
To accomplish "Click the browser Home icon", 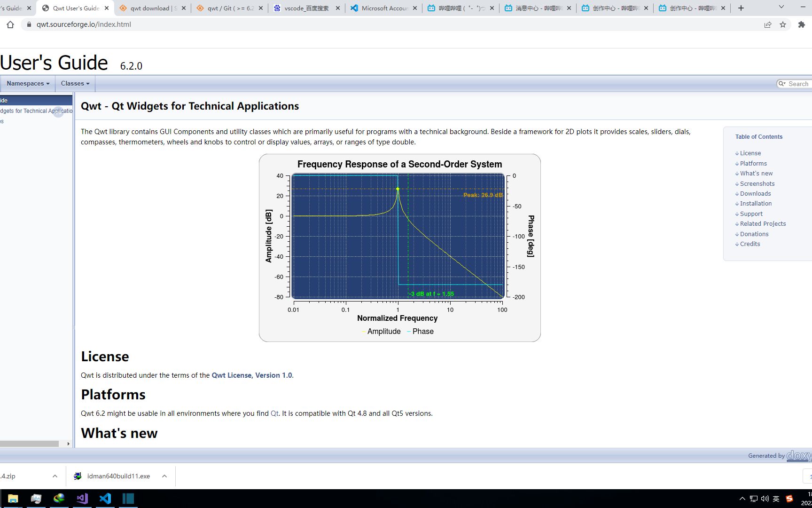I will (10, 24).
